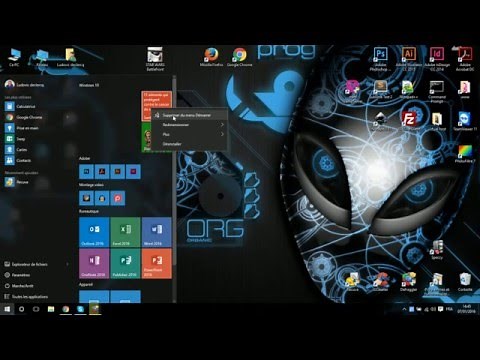
Task: Select Command Prompt desktop shortcut
Action: 437,92
